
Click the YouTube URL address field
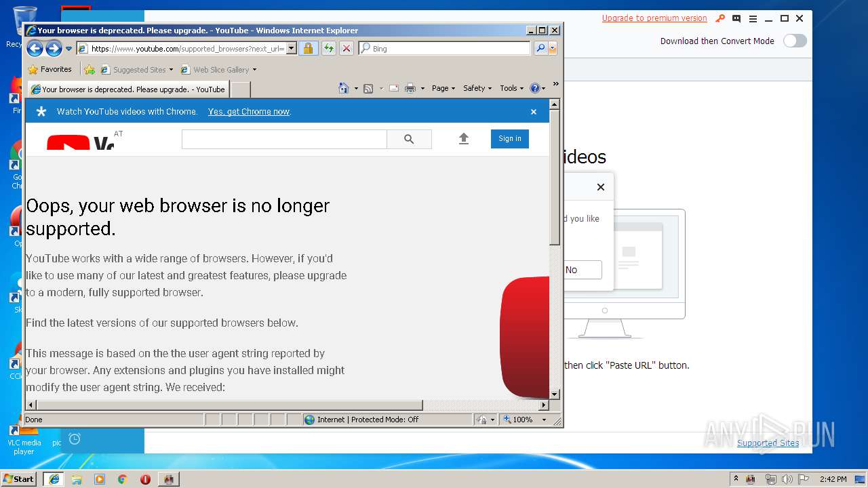pos(186,48)
